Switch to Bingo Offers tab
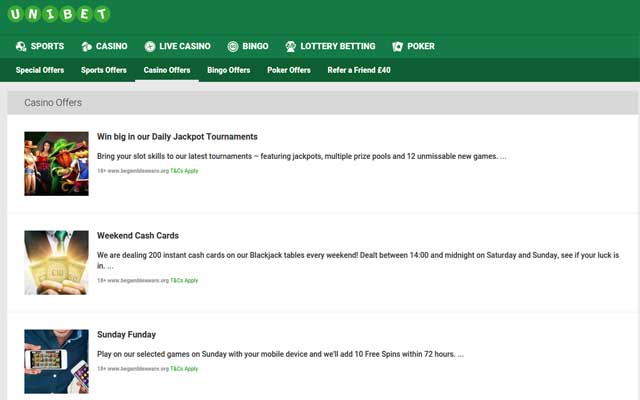This screenshot has height=400, width=640. [229, 70]
